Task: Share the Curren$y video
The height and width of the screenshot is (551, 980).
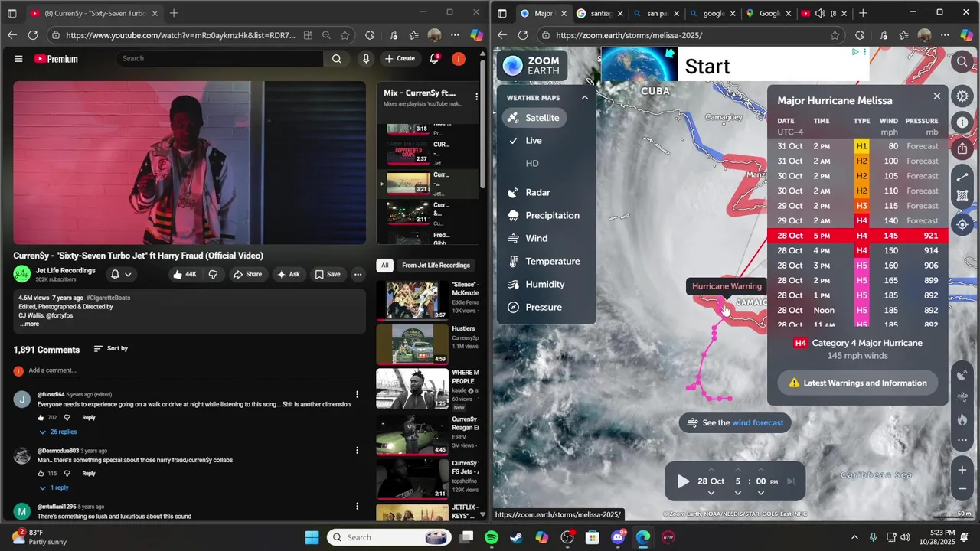Action: coord(247,275)
